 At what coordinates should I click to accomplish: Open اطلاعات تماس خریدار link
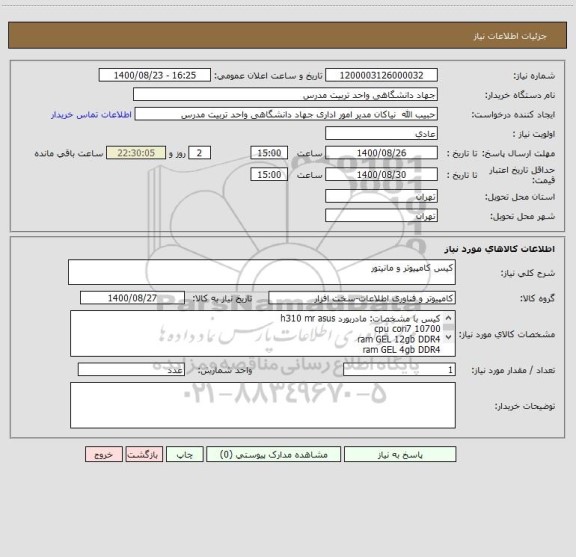click(91, 115)
